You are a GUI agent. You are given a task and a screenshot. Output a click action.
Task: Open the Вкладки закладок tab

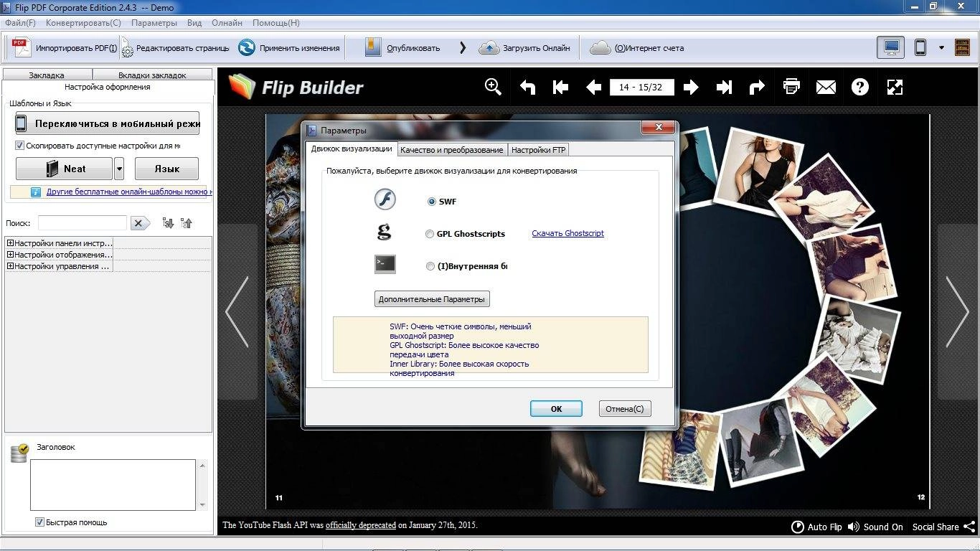click(x=152, y=75)
